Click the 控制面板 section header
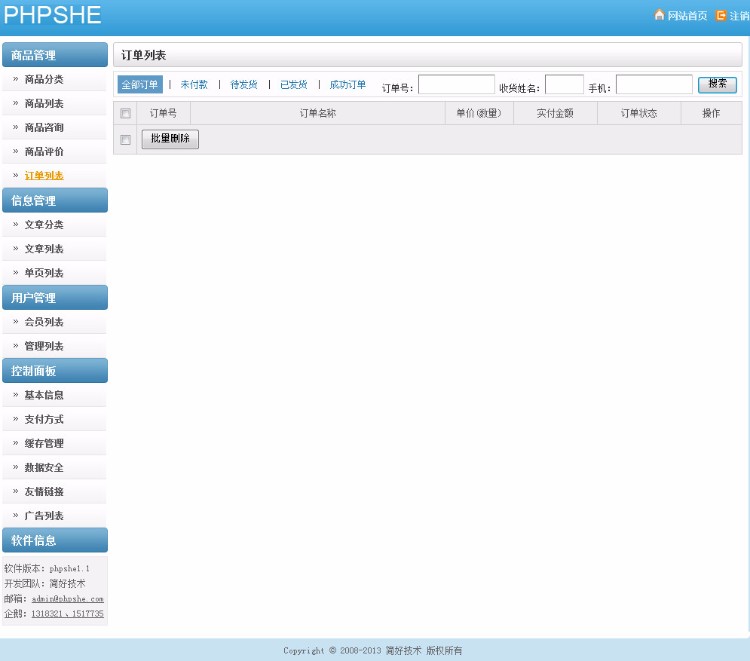Screen dimensions: 750x661 point(55,371)
